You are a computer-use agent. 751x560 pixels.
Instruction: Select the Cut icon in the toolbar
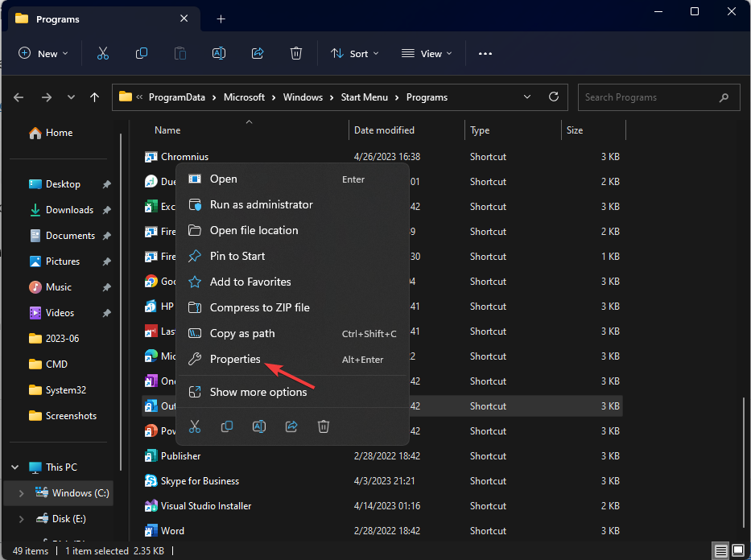[x=102, y=53]
